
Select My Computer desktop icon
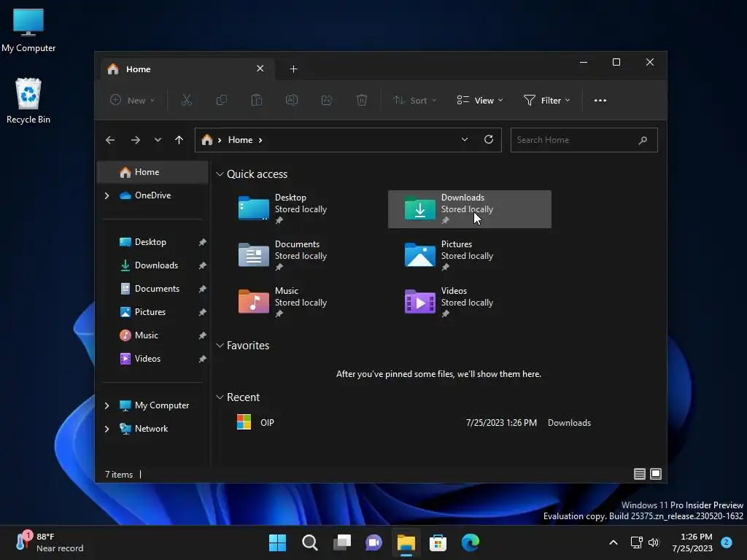point(28,31)
